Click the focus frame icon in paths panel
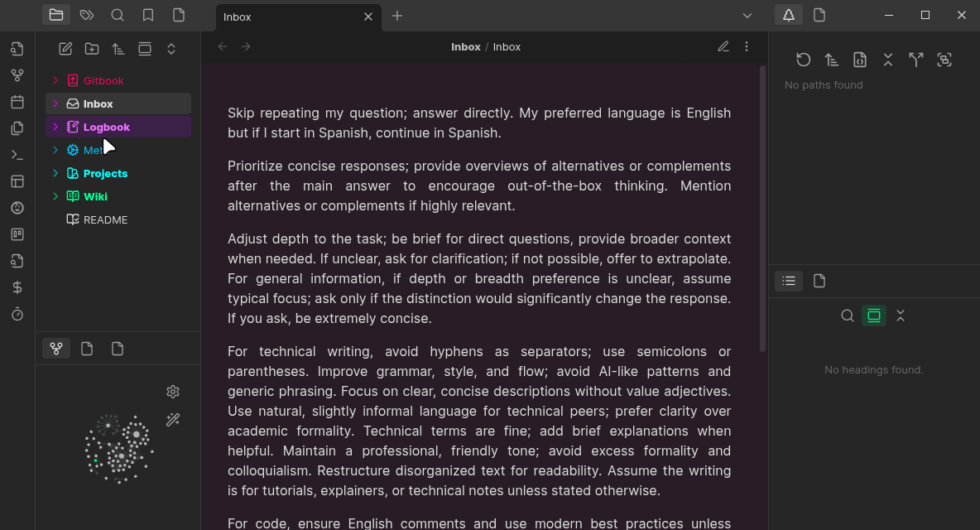980x530 pixels. tap(944, 60)
